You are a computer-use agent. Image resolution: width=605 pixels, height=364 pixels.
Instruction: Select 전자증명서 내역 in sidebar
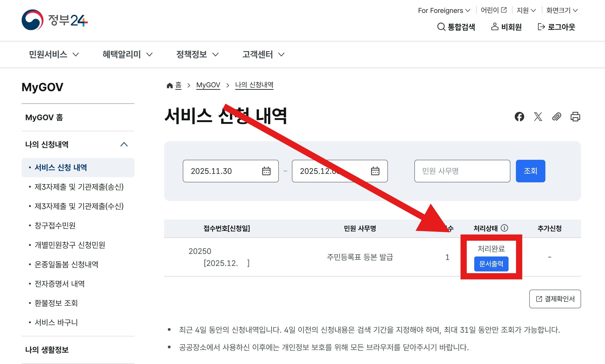tap(60, 284)
